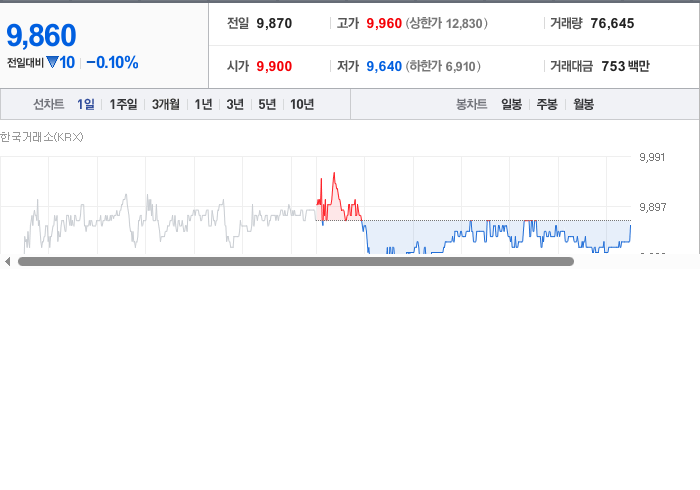
Task: Open the 5년 chart range
Action: point(267,104)
